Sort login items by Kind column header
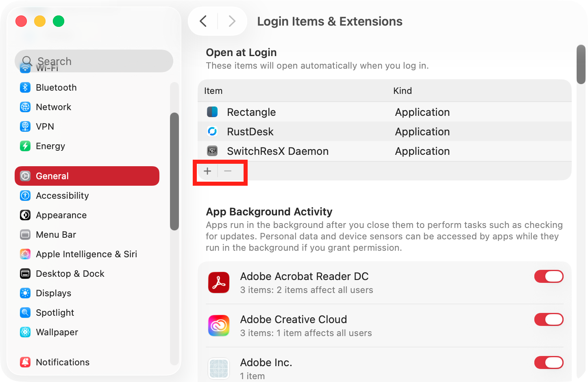 coord(403,91)
